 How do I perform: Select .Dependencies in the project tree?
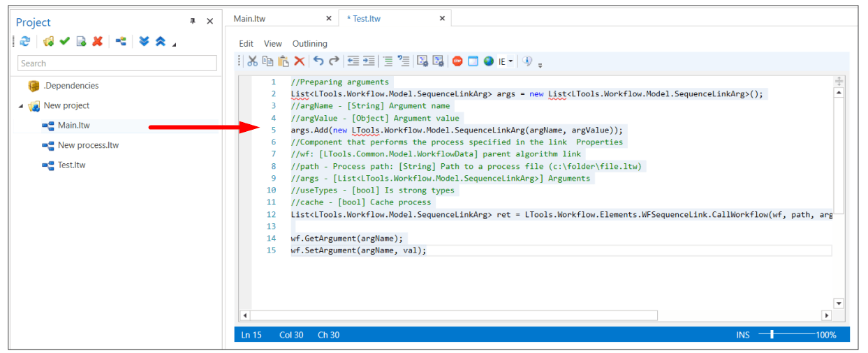coord(71,86)
